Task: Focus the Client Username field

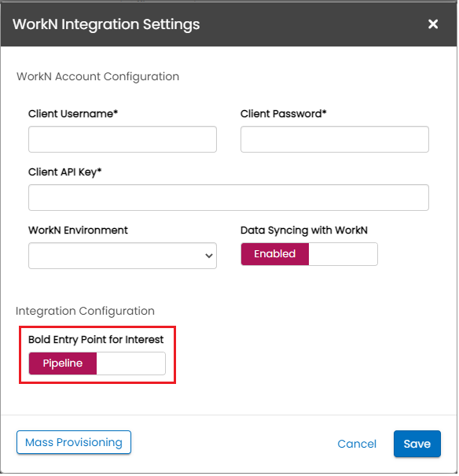Action: [x=123, y=139]
